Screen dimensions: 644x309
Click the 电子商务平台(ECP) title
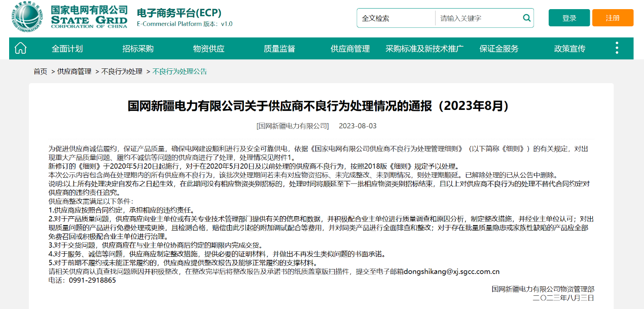pos(179,13)
